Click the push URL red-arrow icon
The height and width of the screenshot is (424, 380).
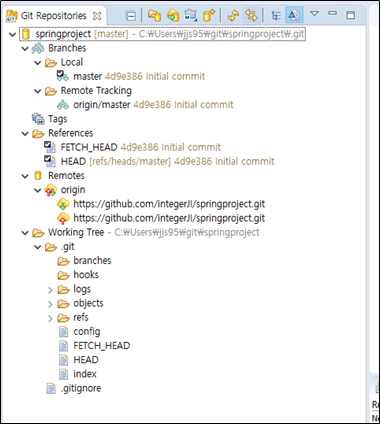[63, 218]
